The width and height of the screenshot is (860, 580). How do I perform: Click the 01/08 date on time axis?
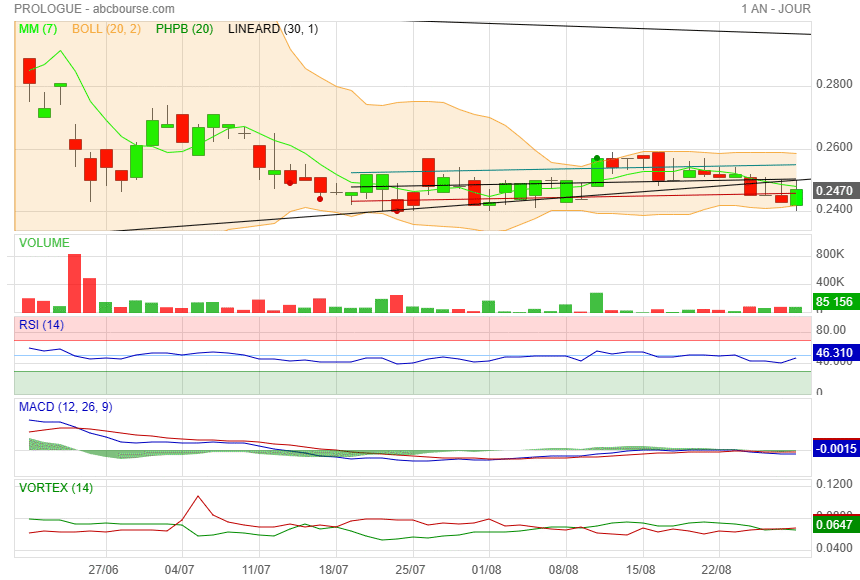[x=488, y=568]
